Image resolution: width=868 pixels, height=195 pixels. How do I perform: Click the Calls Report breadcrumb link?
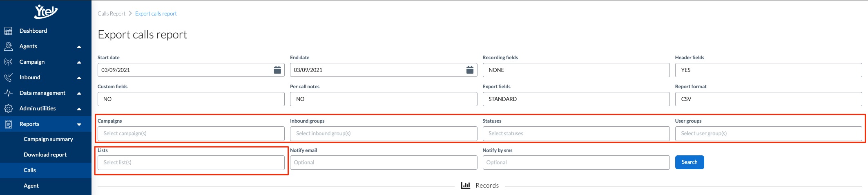point(112,13)
